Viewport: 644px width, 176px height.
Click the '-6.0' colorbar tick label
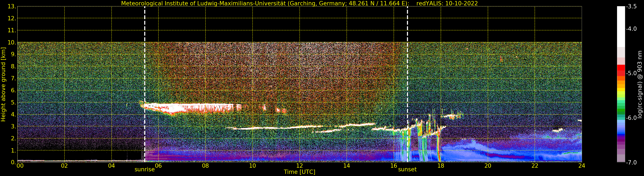tap(631, 118)
